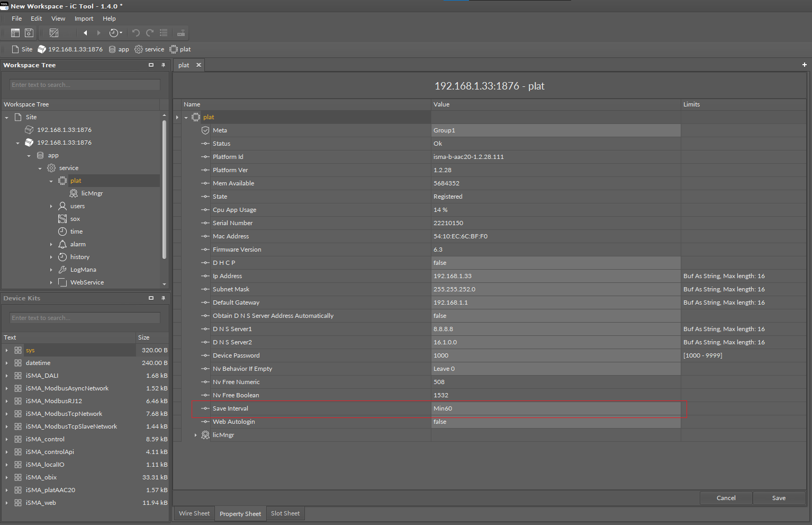Expand licMngr row in property sheet

pos(196,435)
